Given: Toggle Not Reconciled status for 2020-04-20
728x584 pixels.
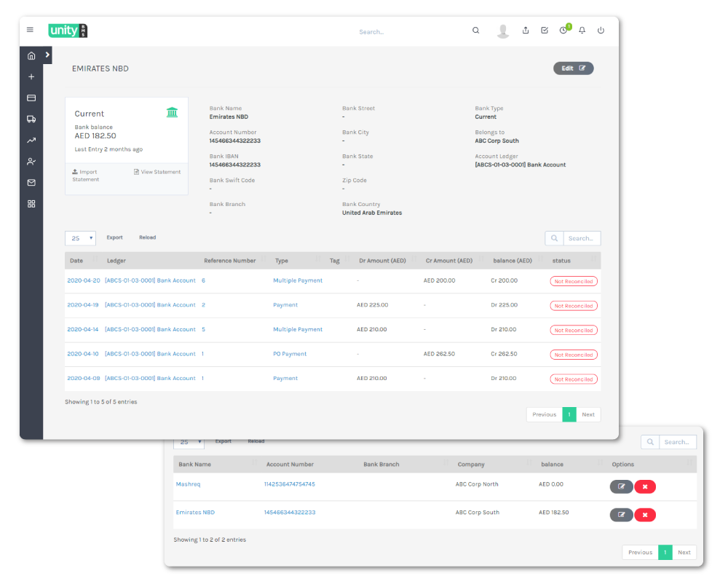Looking at the screenshot, I should tap(573, 281).
